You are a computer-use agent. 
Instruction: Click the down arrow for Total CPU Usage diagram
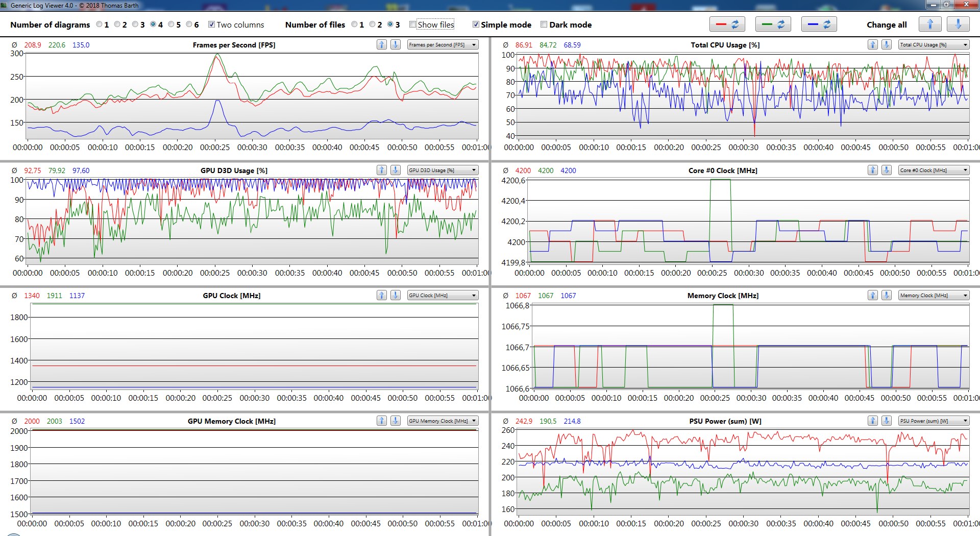click(x=887, y=44)
